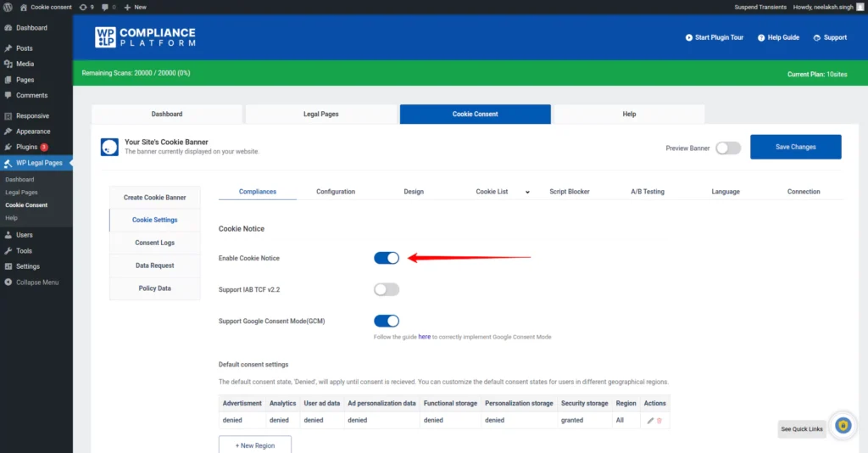868x453 pixels.
Task: Open the Script Blocker tab
Action: [569, 192]
